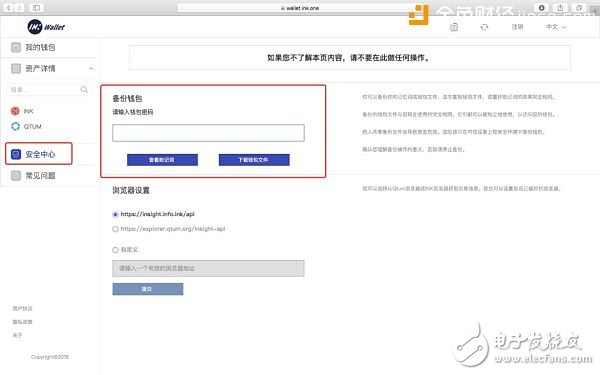
Task: Open the document icon in top header
Action: pos(454,27)
